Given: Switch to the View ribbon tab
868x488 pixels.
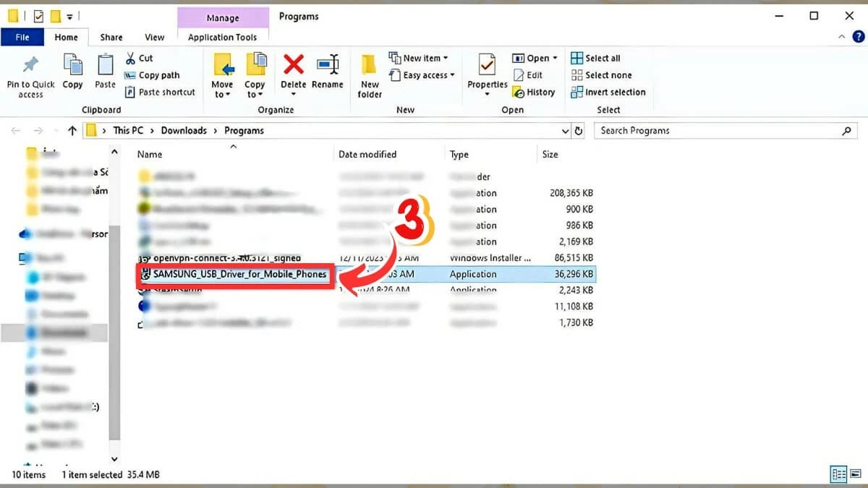Looking at the screenshot, I should (x=154, y=38).
